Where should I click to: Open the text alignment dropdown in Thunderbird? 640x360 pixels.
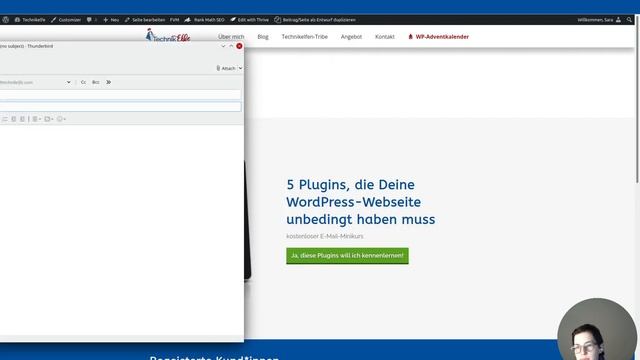37,119
